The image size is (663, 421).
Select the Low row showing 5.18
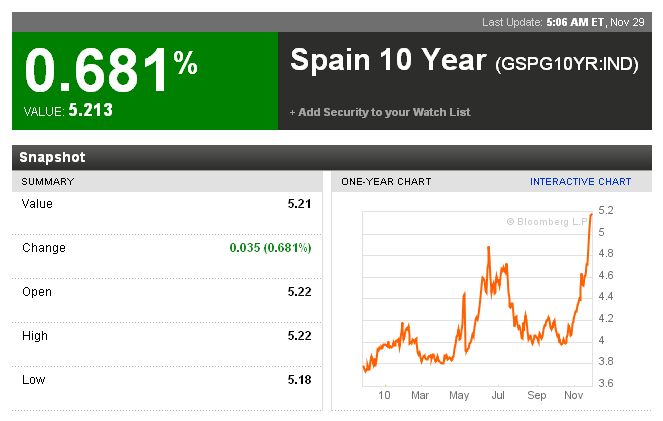coord(166,380)
